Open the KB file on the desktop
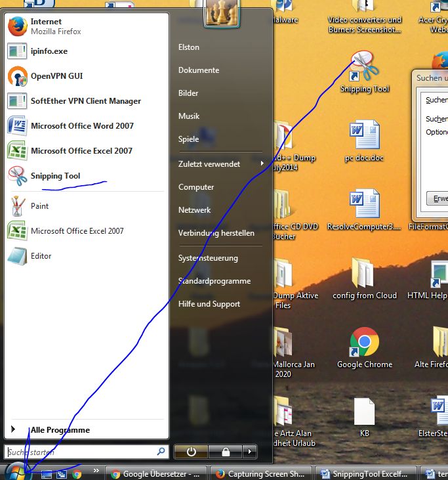Image resolution: width=448 pixels, height=480 pixels. point(364,416)
